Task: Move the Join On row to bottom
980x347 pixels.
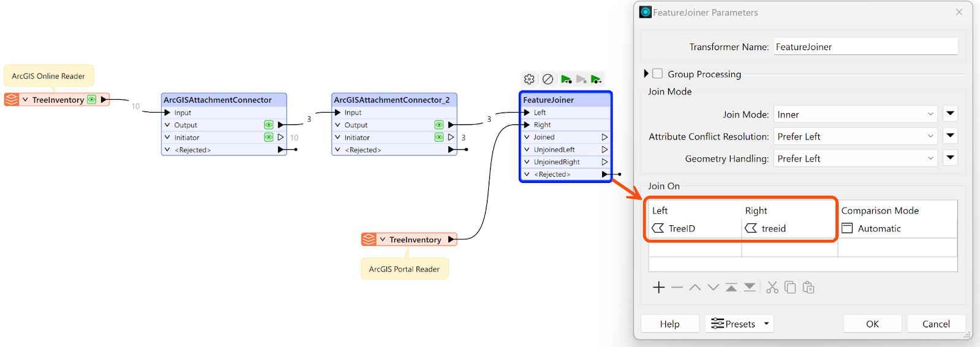Action: pos(750,287)
